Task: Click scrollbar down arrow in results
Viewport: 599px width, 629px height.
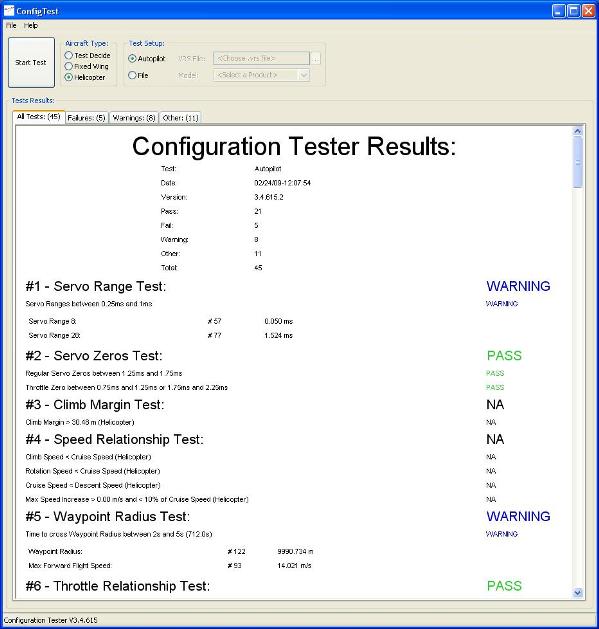Action: (578, 592)
